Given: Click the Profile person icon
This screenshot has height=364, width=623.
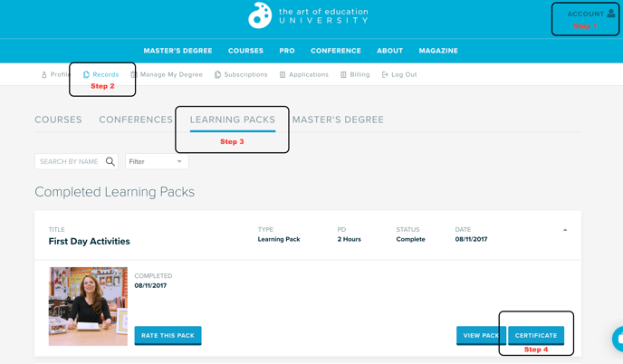Looking at the screenshot, I should coord(44,75).
